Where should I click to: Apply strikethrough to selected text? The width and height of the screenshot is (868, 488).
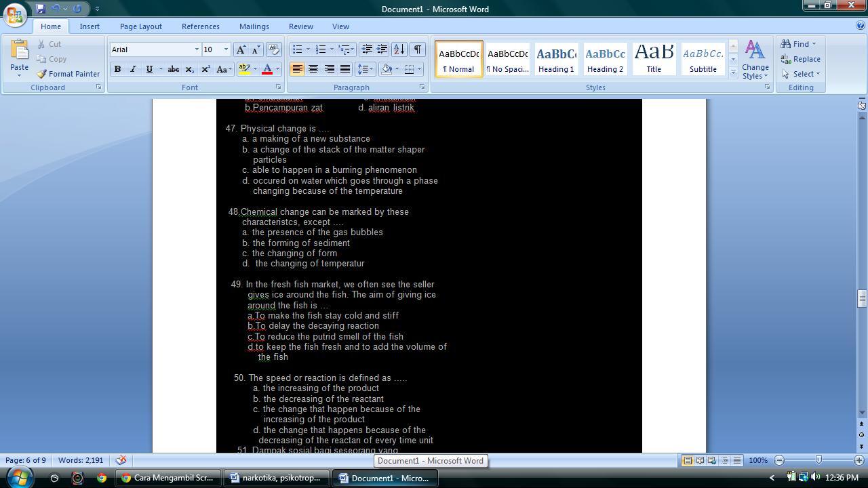(174, 69)
